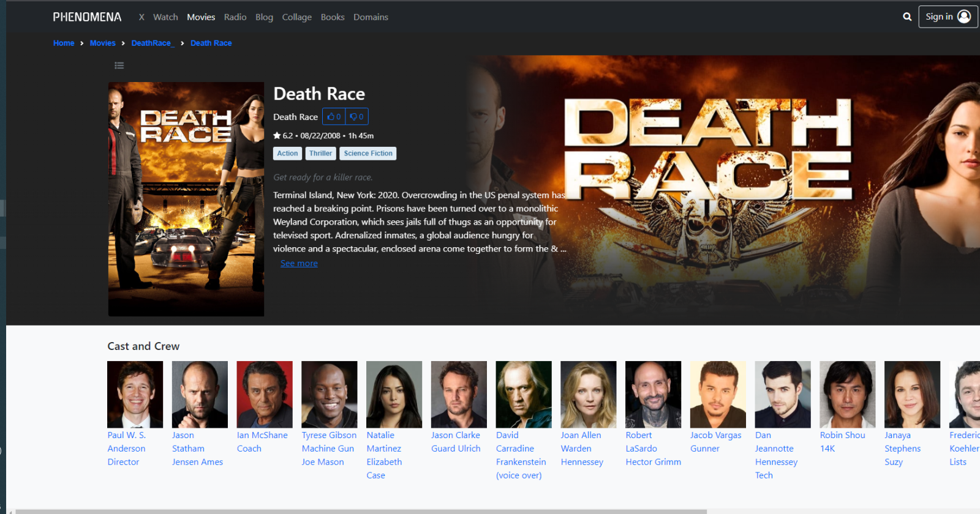Image resolution: width=980 pixels, height=514 pixels.
Task: Click the thumbs up like button
Action: tap(334, 117)
